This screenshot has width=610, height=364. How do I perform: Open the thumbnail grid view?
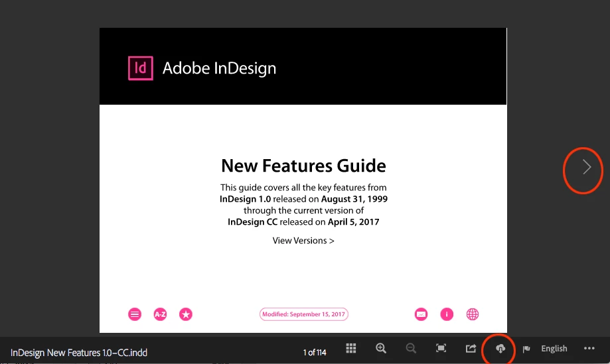click(x=351, y=349)
